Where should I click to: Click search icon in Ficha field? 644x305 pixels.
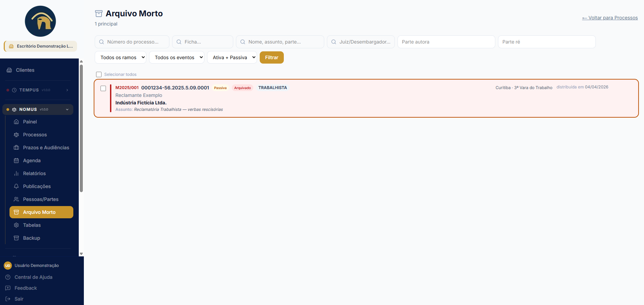pyautogui.click(x=179, y=42)
